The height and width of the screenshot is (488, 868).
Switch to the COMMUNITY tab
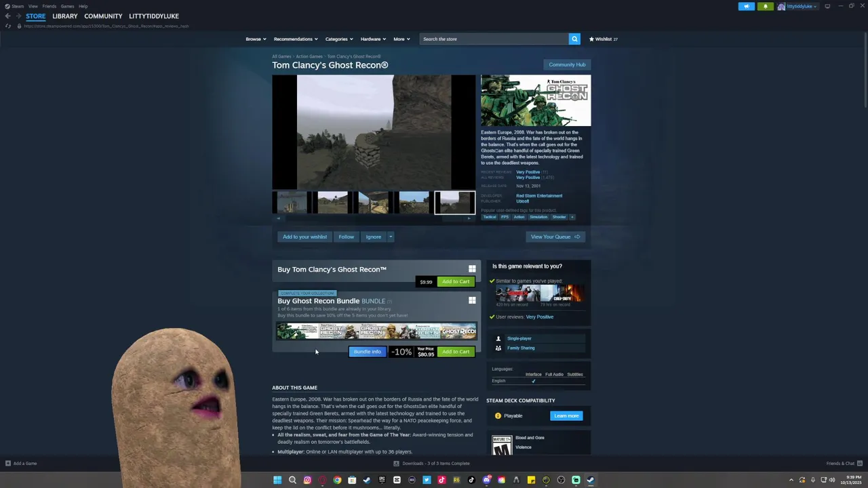(103, 16)
